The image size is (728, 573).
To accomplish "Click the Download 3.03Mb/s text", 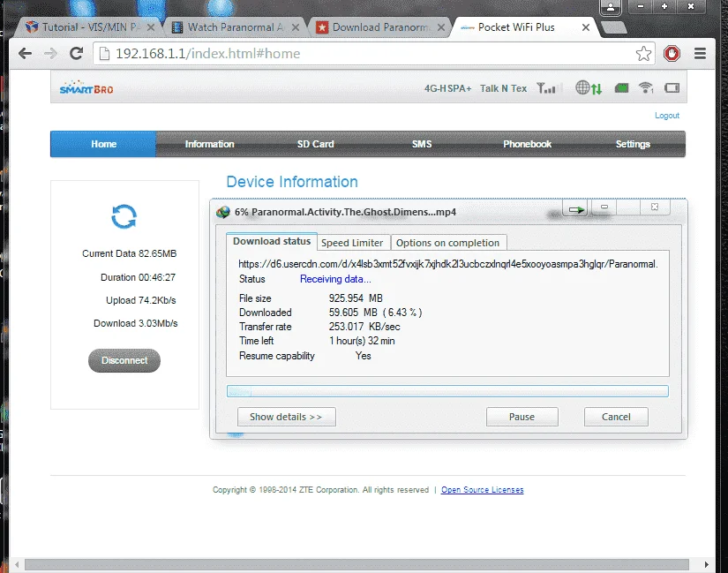I will click(136, 323).
